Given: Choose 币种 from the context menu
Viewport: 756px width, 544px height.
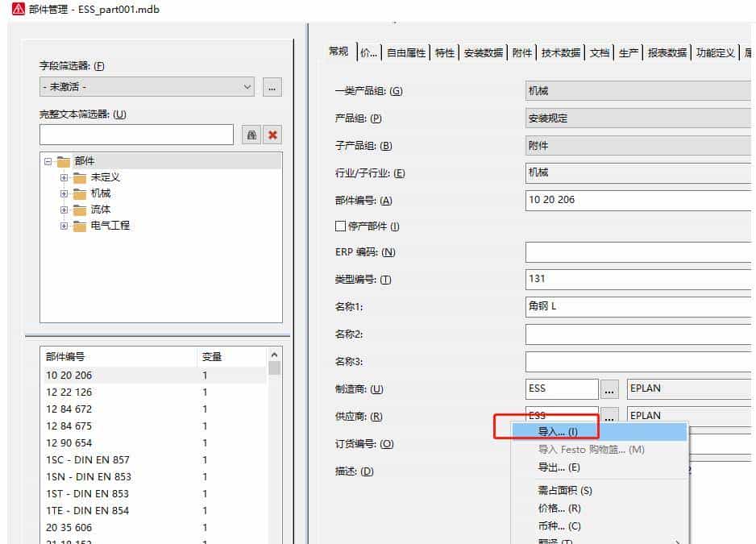Looking at the screenshot, I should (x=558, y=528).
